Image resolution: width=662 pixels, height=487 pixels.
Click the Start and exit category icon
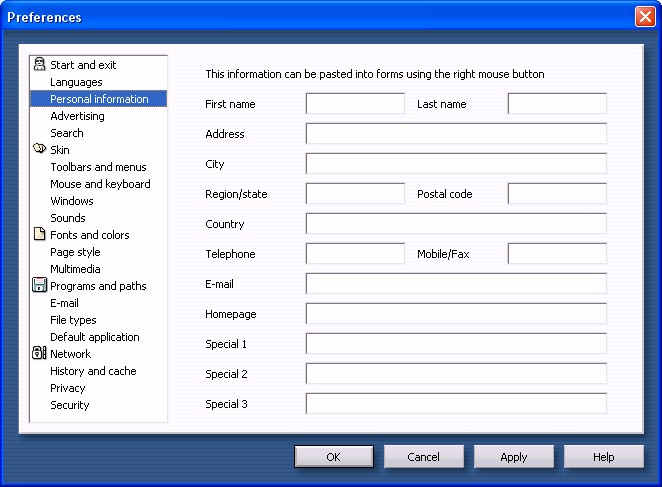(x=39, y=64)
